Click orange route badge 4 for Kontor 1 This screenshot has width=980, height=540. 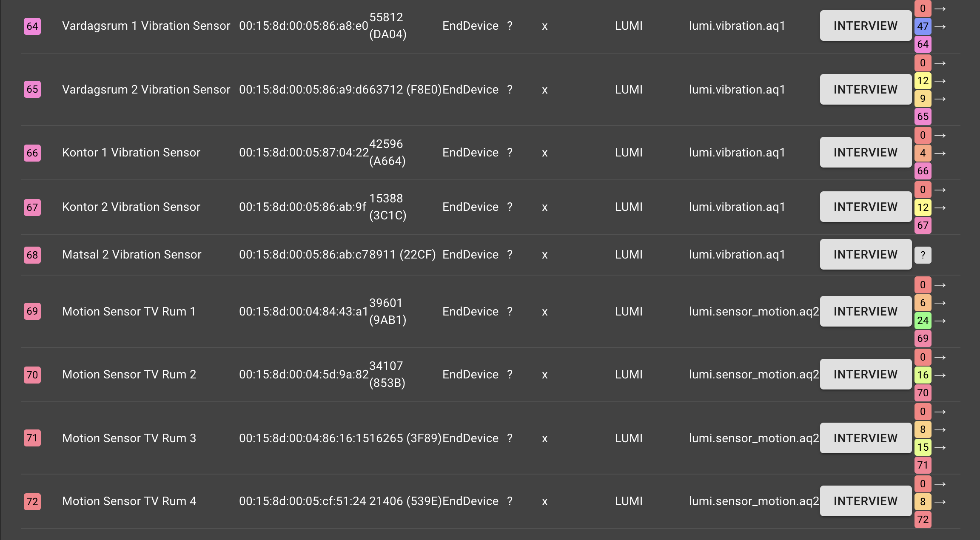click(x=923, y=153)
